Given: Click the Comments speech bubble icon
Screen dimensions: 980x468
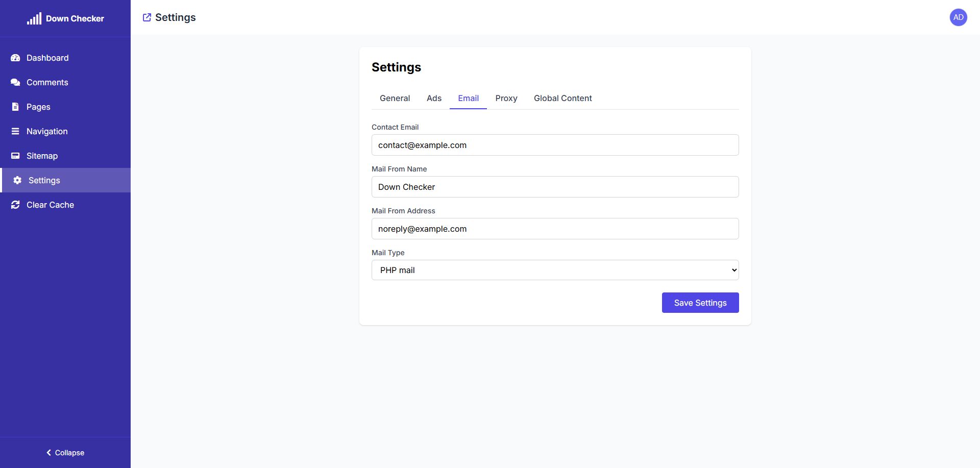Looking at the screenshot, I should point(15,82).
